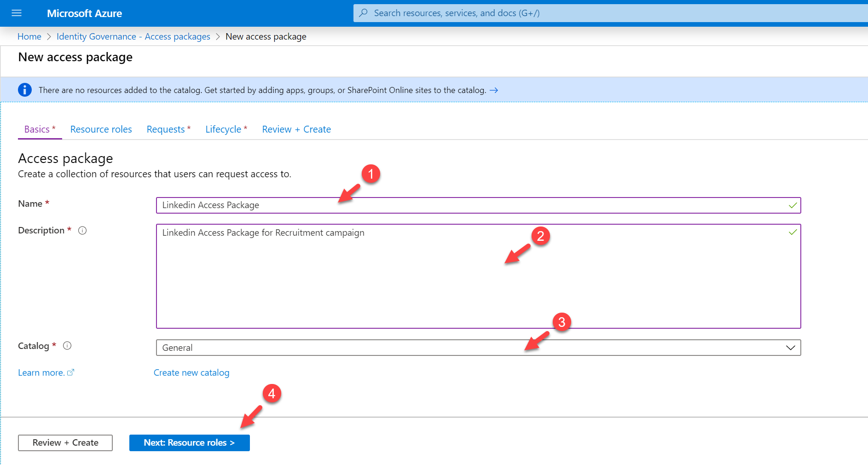This screenshot has height=465, width=868.
Task: Click the Learn more link
Action: [x=41, y=372]
